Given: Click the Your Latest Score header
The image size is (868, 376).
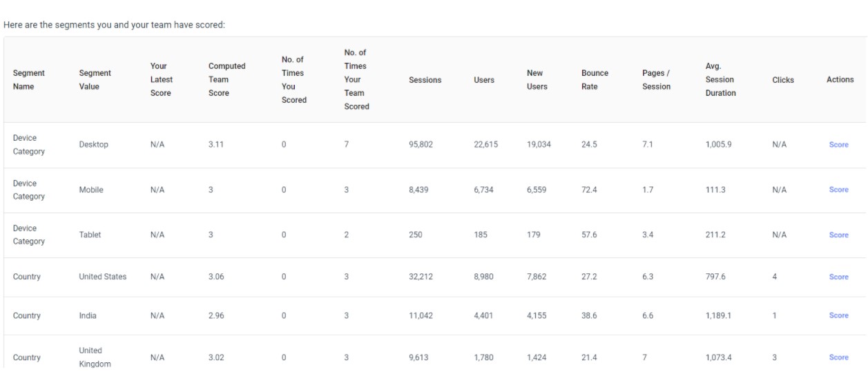Looking at the screenshot, I should [161, 80].
